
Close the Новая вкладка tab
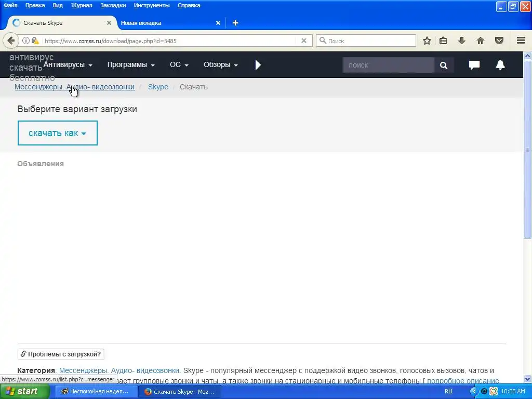(218, 23)
